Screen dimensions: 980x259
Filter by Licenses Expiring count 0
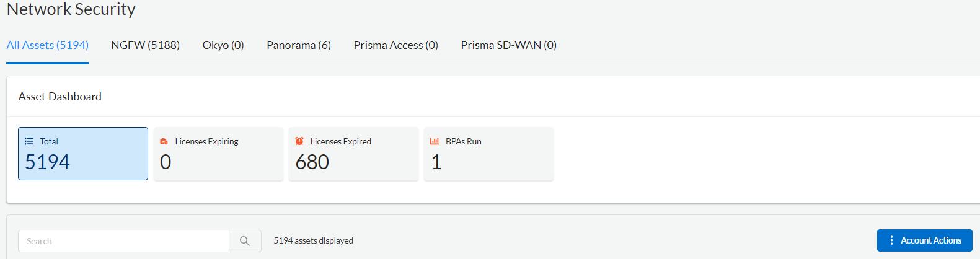point(166,162)
